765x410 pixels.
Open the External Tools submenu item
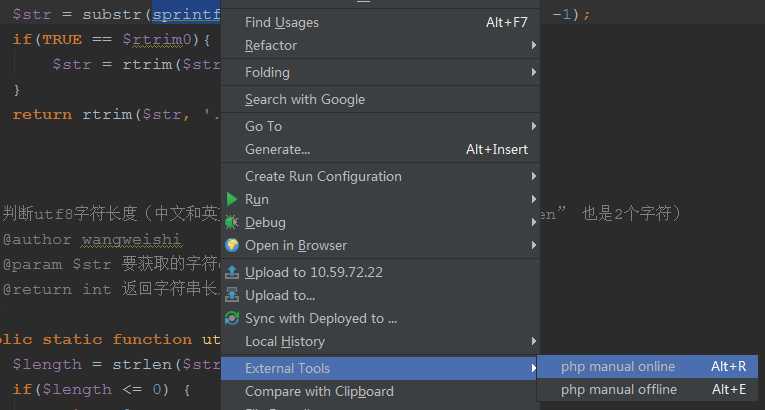tap(287, 368)
